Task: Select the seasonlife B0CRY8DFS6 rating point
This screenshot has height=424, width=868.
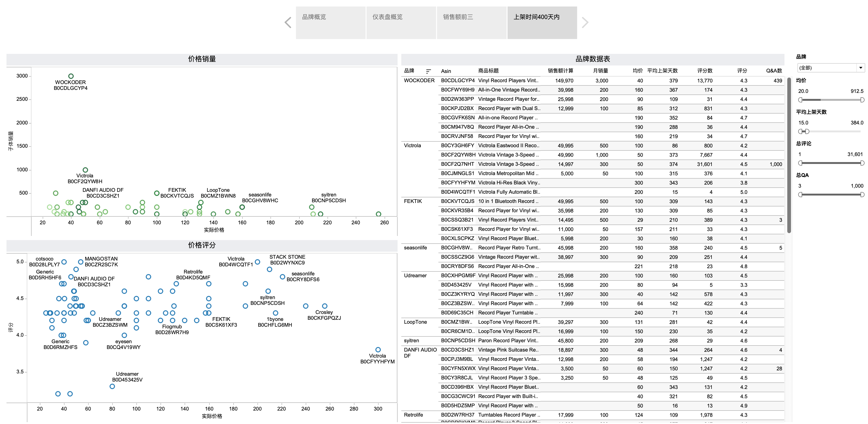Action: coord(282,277)
